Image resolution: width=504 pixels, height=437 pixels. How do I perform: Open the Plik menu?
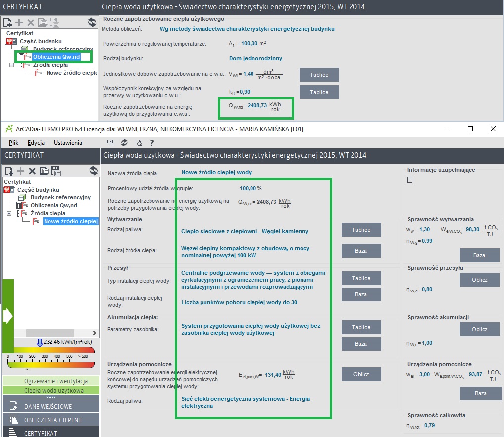click(13, 143)
